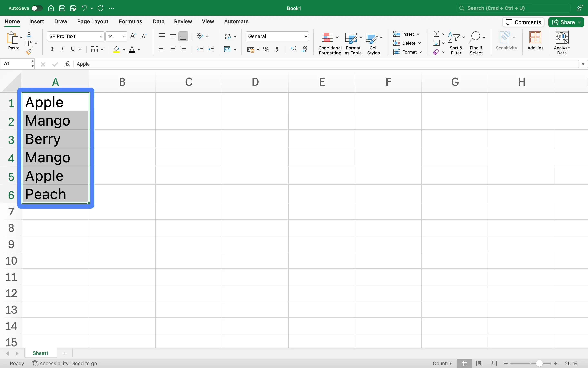Toggle top vertical alignment
The height and width of the screenshot is (368, 588).
pos(162,36)
